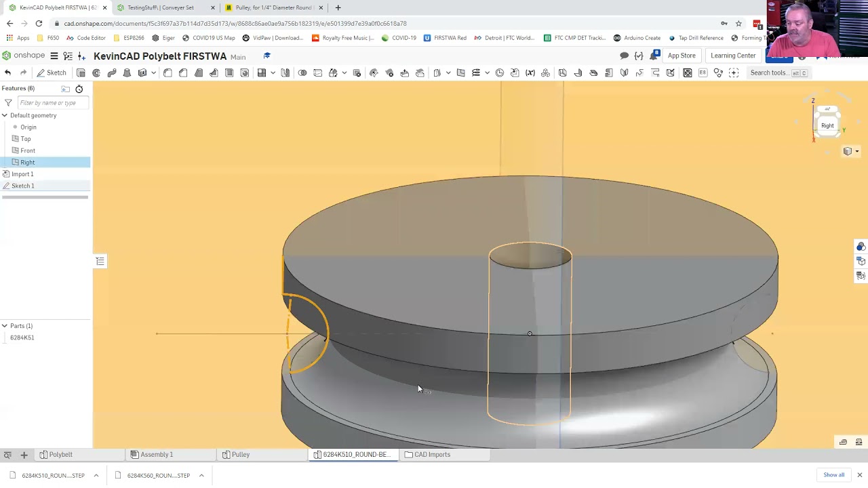
Task: Open dropdown next to Helix tool
Action: point(487,73)
